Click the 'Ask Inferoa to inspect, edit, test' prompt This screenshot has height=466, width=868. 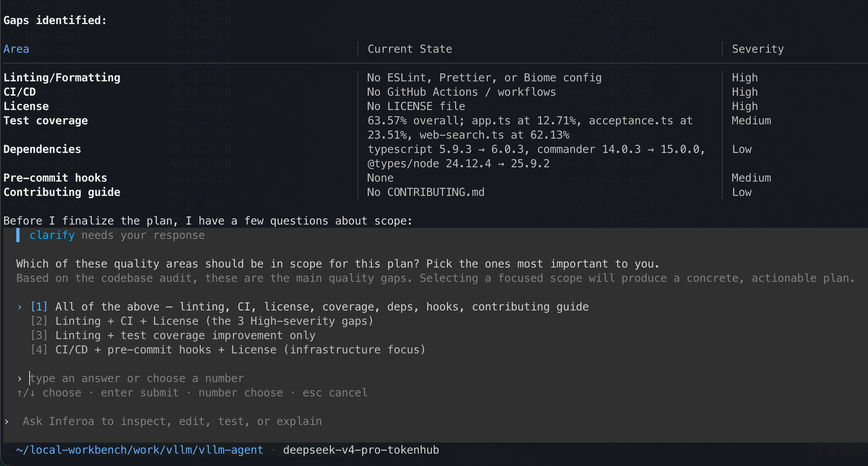(172, 421)
